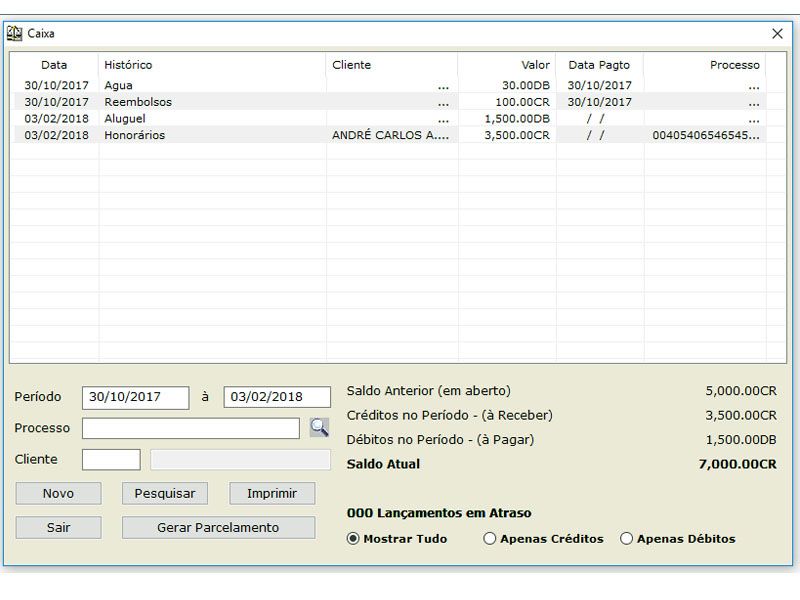This screenshot has width=800, height=600.
Task: Click the magnifier icon beside Processo field
Action: point(319,428)
